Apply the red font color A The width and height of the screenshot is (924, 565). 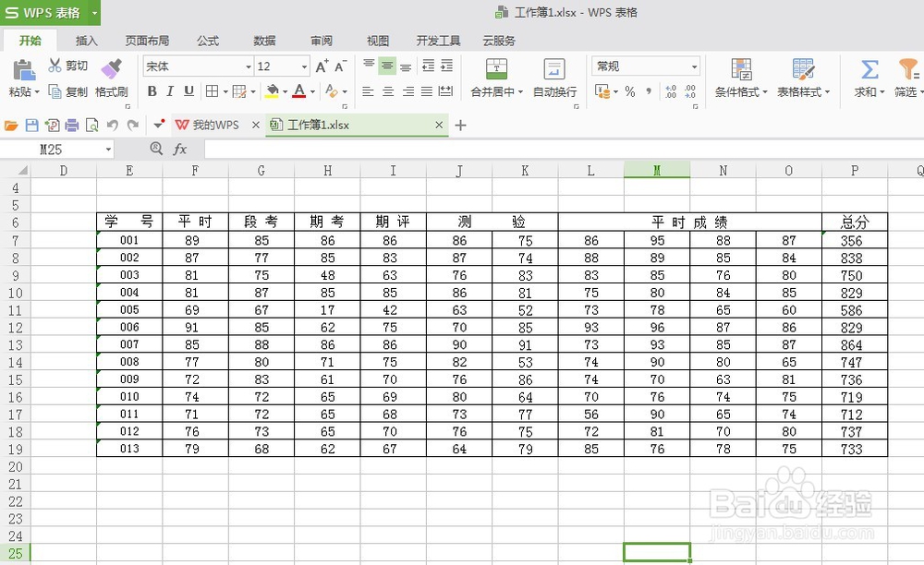coord(299,91)
